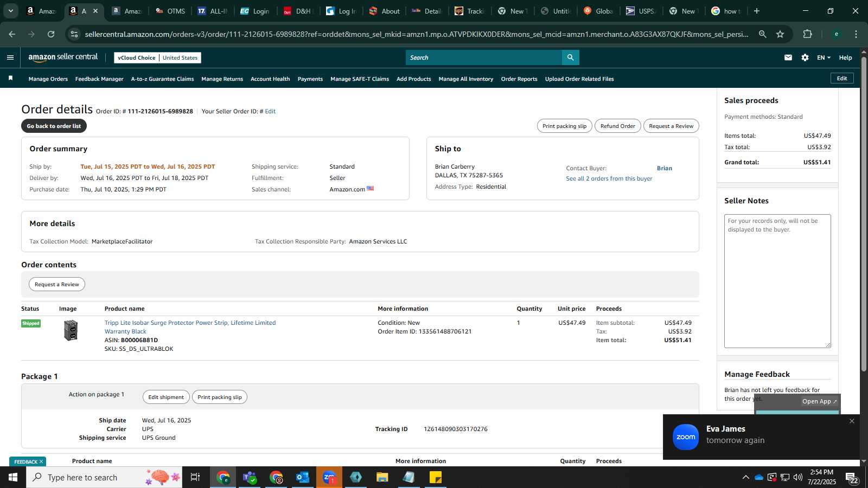
Task: Click the product image thumbnail
Action: click(x=71, y=330)
